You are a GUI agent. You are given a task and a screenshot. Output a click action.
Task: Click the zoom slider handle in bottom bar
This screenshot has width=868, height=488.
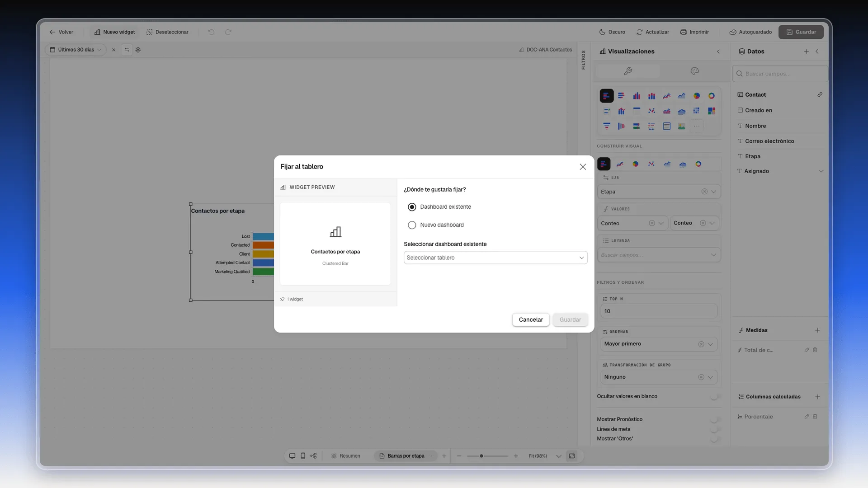coord(481,456)
